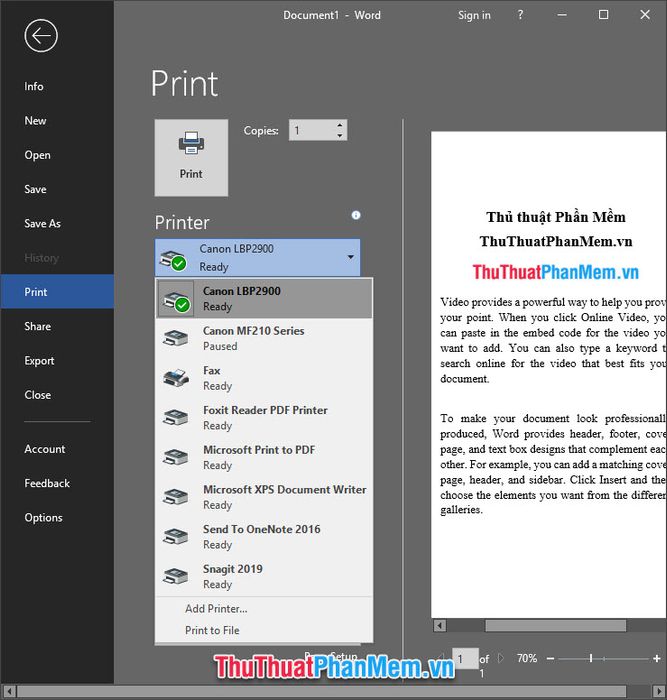Choose Snagit 2019 printer
The width and height of the screenshot is (667, 700).
click(264, 577)
